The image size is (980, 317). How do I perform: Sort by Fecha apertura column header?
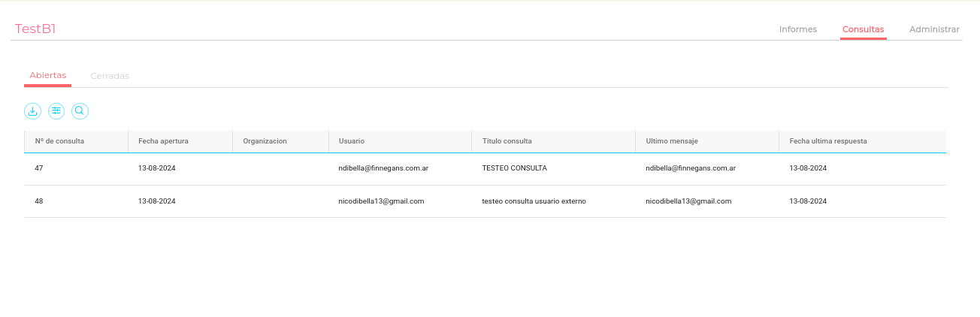click(x=163, y=141)
